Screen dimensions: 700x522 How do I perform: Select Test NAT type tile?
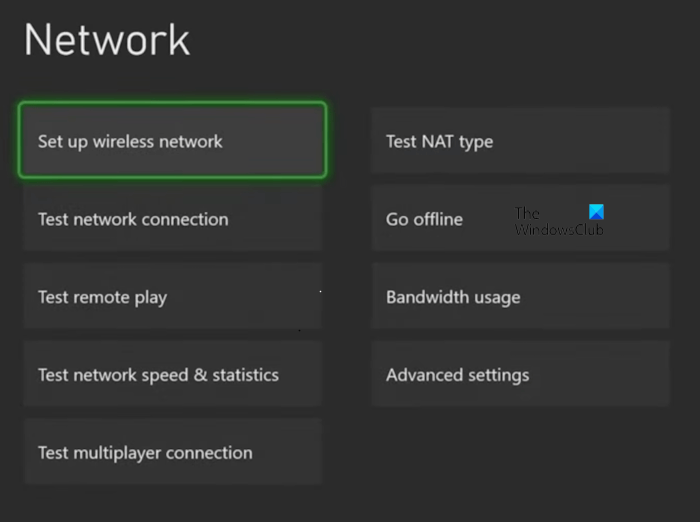tap(520, 141)
